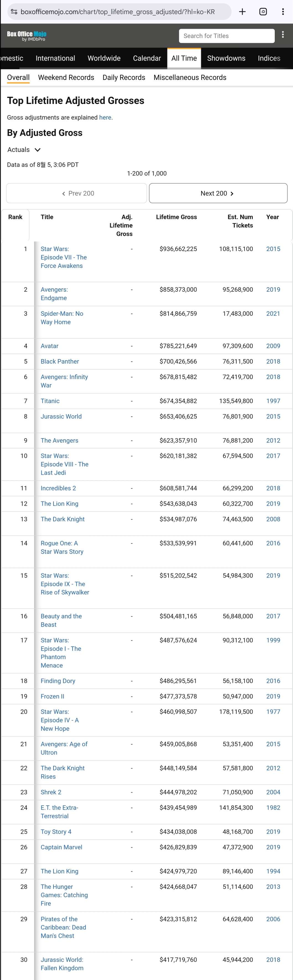The width and height of the screenshot is (293, 980).
Task: Select the Calendar tab
Action: click(147, 58)
